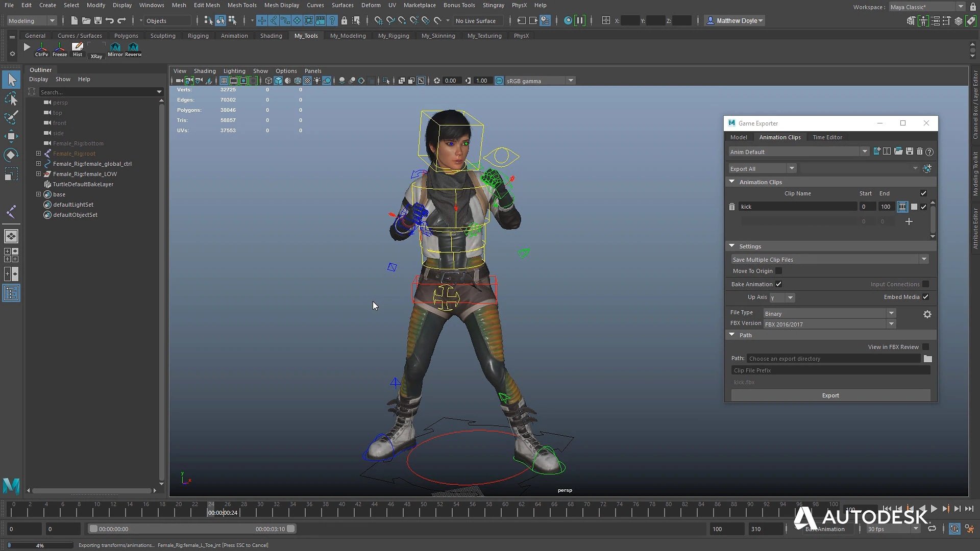Image resolution: width=980 pixels, height=551 pixels.
Task: Open the Mesh menu in menu bar
Action: (178, 5)
